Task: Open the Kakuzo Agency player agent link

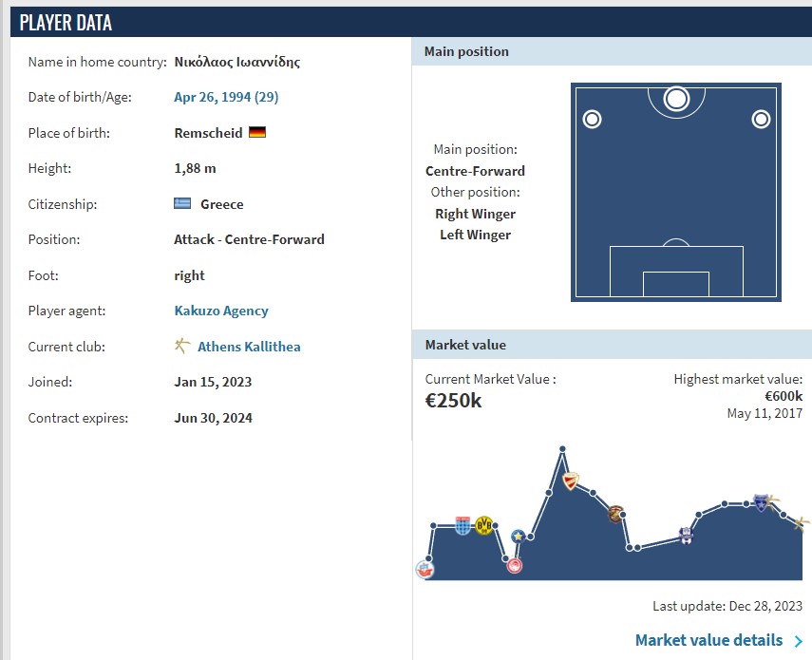Action: click(221, 311)
